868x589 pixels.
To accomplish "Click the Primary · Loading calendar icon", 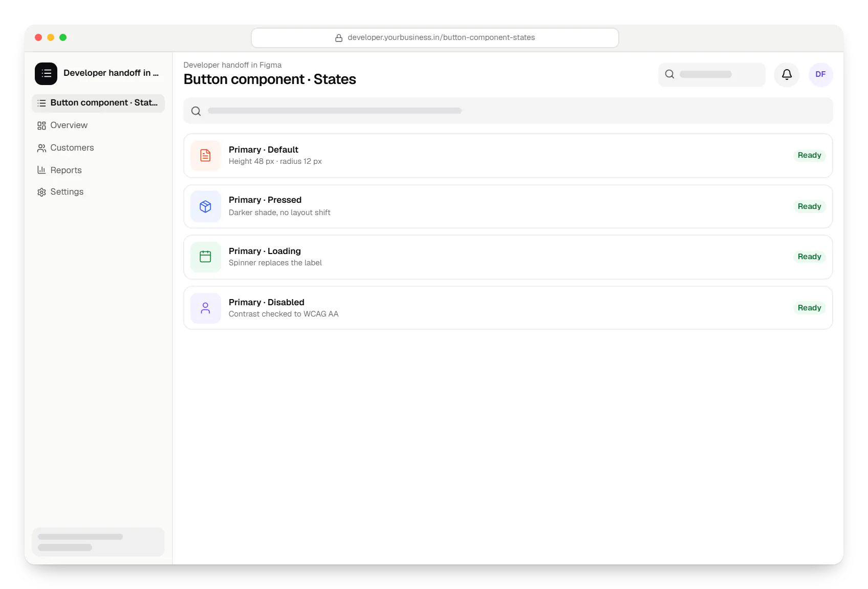I will (205, 257).
